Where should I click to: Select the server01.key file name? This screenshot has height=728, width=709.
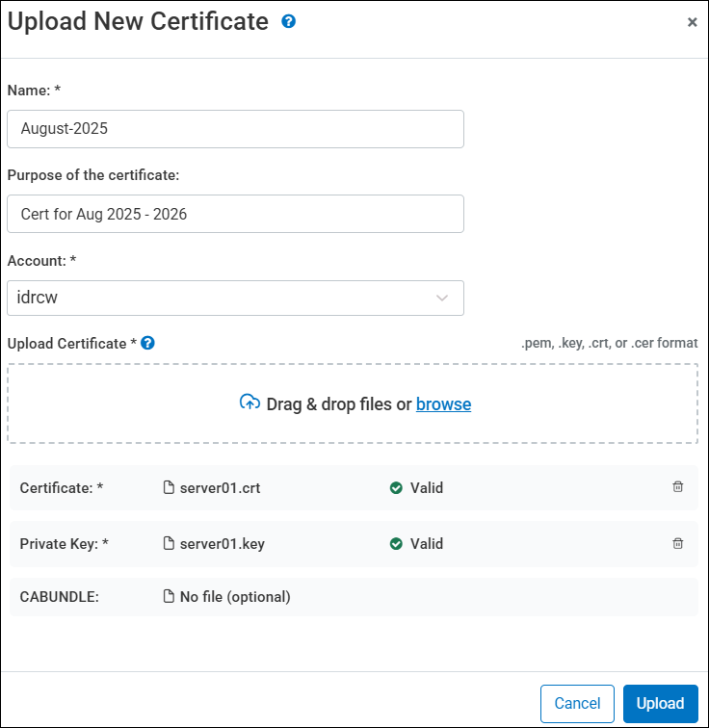222,544
